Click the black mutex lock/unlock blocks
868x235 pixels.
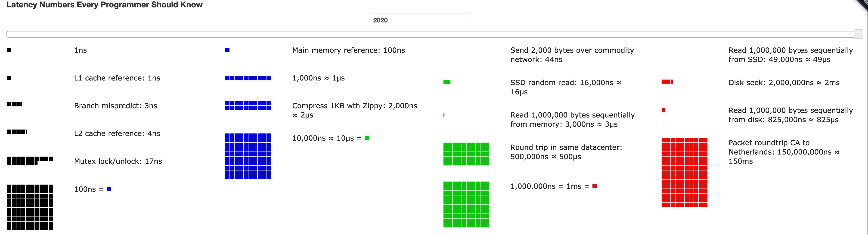30,161
